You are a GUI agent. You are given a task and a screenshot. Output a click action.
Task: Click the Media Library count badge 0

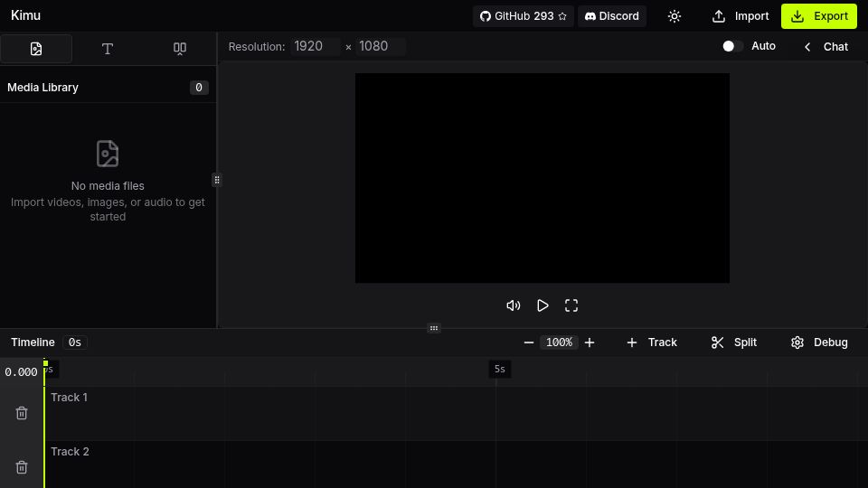[x=199, y=88]
